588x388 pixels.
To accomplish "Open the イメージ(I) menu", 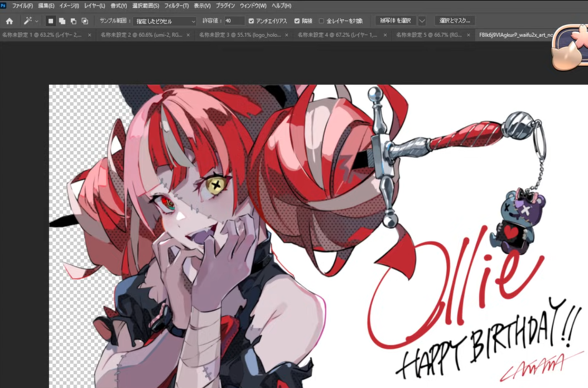I will coord(69,6).
